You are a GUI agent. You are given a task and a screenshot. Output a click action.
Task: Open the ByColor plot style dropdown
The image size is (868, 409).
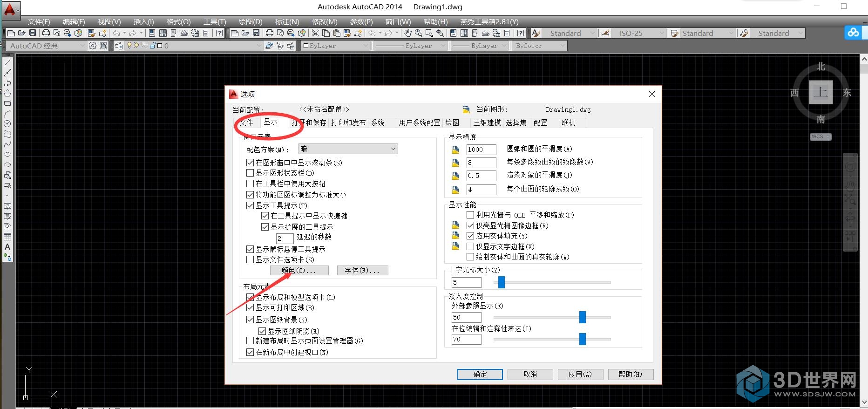point(539,46)
